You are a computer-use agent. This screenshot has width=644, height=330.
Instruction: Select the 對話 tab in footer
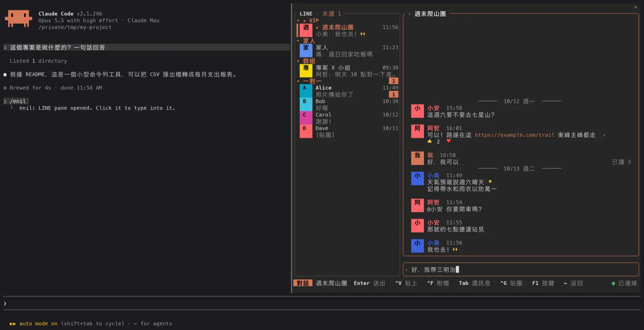coord(303,283)
